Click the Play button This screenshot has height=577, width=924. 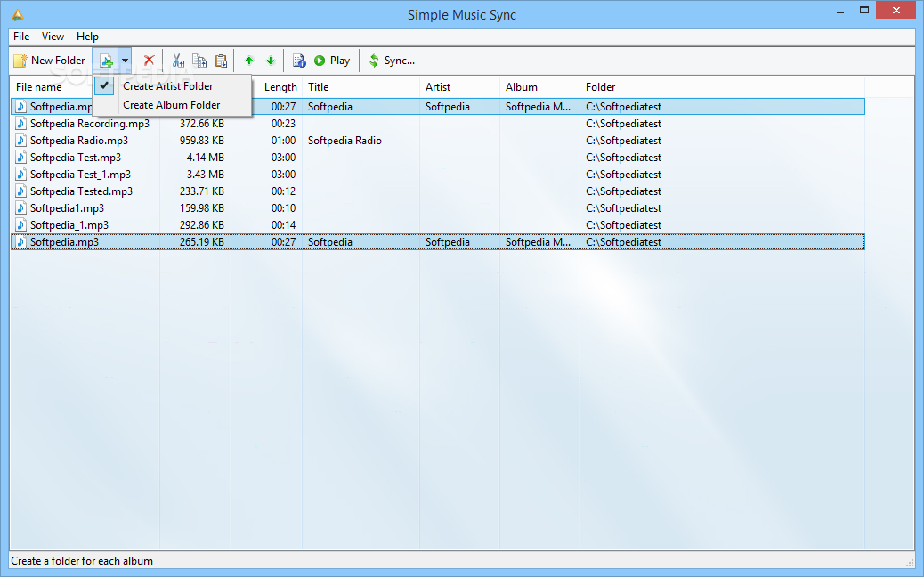pos(332,61)
